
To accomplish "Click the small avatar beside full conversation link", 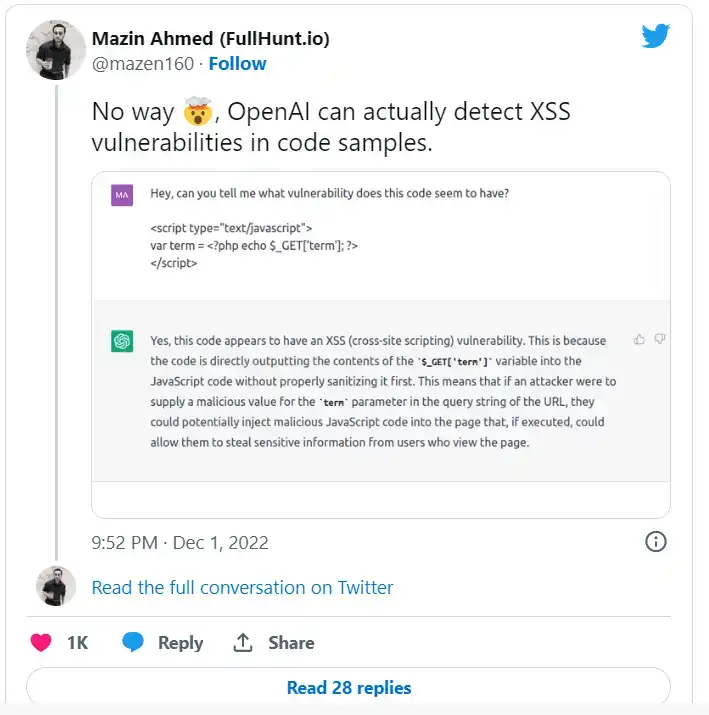I will 55,586.
